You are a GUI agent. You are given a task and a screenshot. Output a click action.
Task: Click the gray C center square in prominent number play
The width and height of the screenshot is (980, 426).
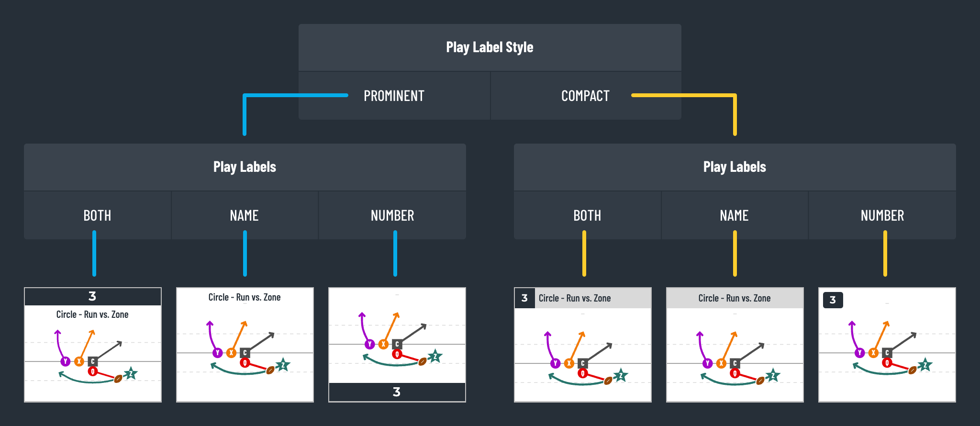[x=397, y=344]
